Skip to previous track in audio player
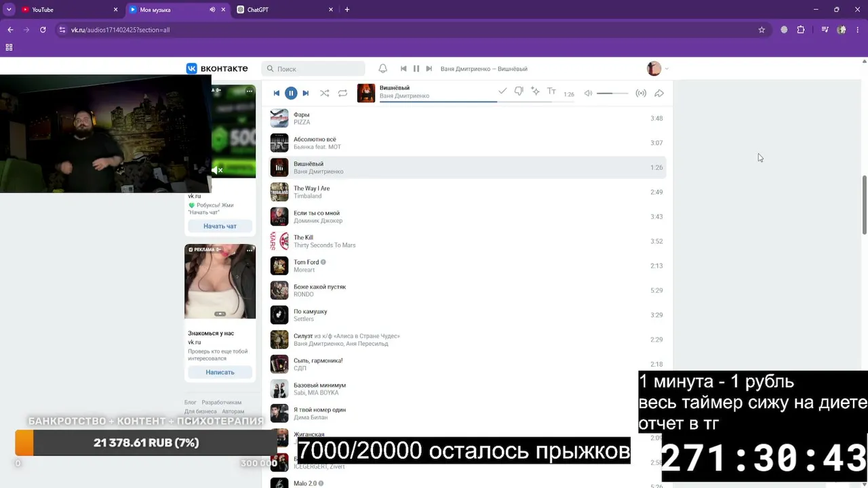 click(276, 93)
